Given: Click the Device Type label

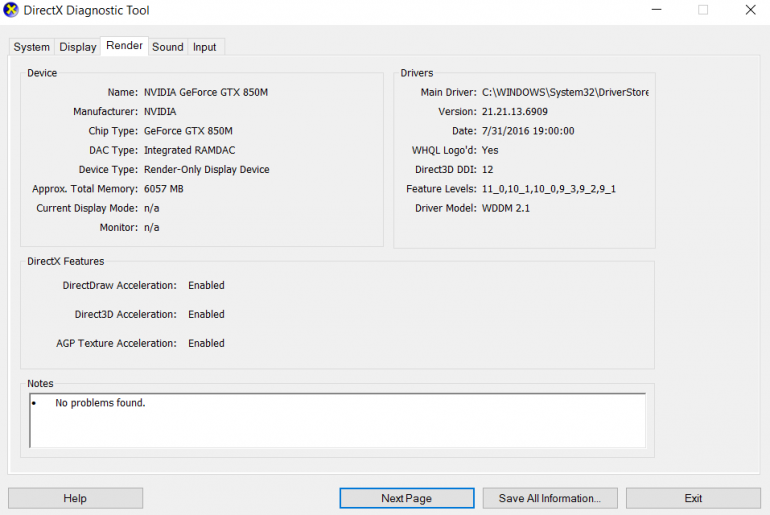Looking at the screenshot, I should (108, 169).
